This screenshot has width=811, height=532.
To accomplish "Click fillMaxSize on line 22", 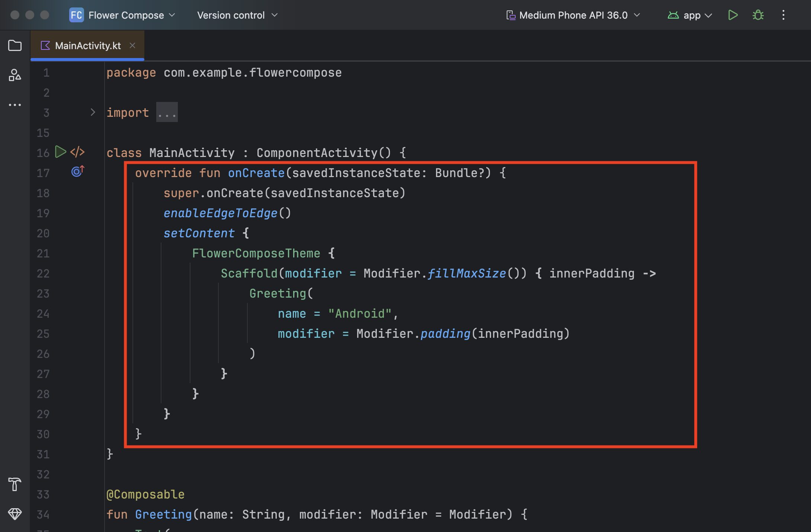I will tap(467, 273).
